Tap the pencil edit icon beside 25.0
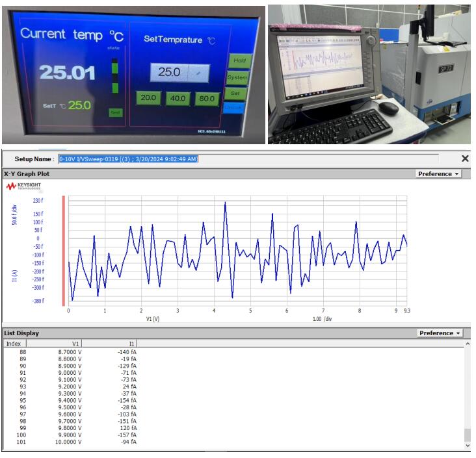Viewport: 476px width, 458px height. click(x=198, y=73)
